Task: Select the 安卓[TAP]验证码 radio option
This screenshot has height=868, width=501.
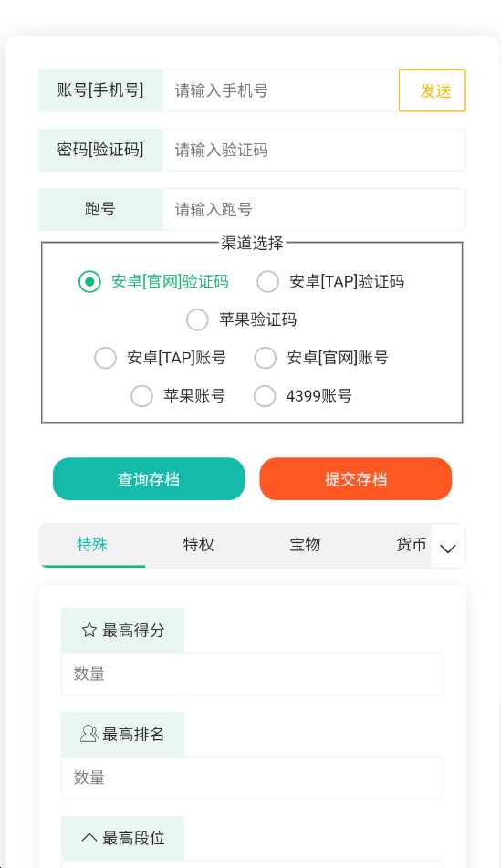Action: click(x=267, y=282)
